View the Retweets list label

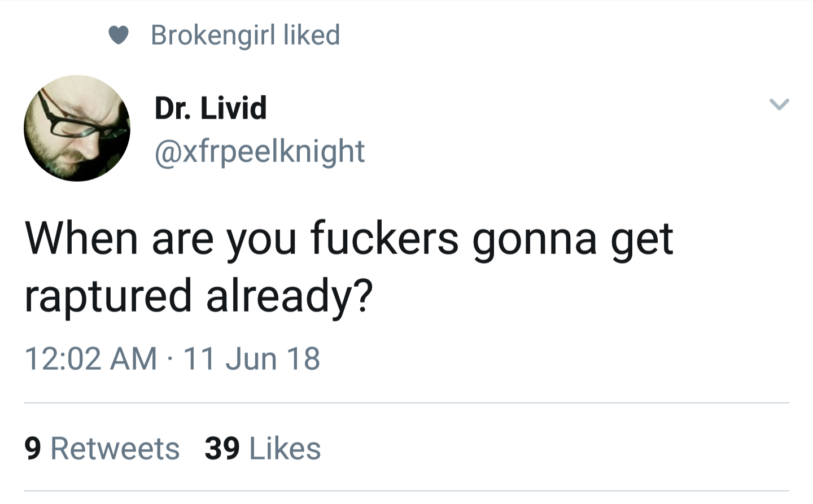tap(115, 449)
